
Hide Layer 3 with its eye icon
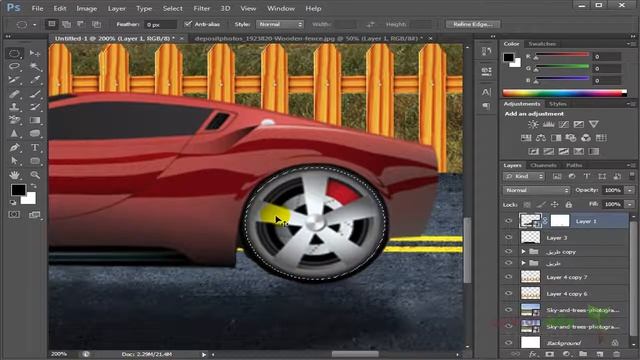pos(509,237)
